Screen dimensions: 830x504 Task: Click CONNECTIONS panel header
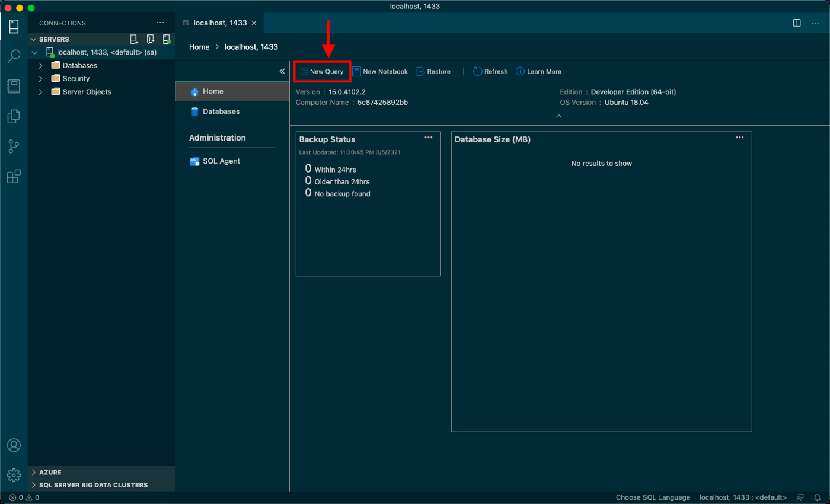coord(62,23)
